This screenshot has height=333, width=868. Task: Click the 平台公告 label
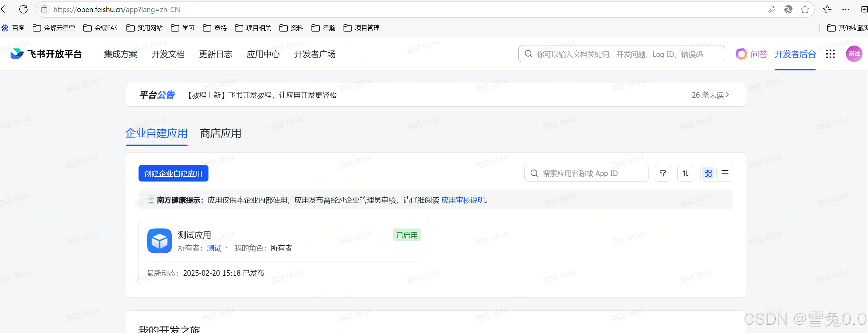pos(157,95)
